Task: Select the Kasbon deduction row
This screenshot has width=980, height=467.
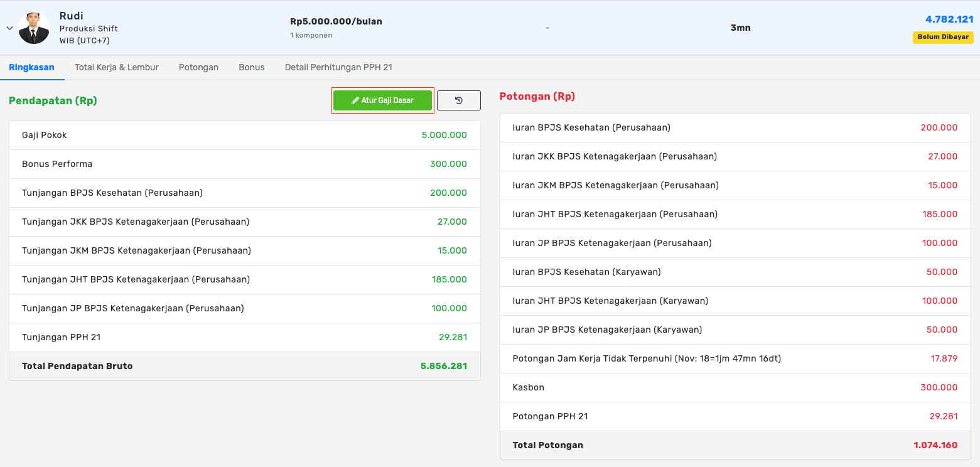Action: [735, 387]
